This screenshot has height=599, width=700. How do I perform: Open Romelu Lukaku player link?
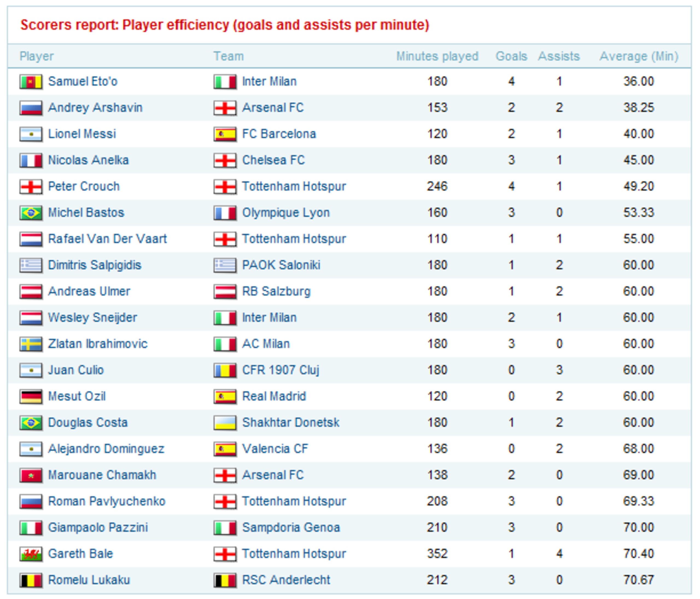point(89,580)
